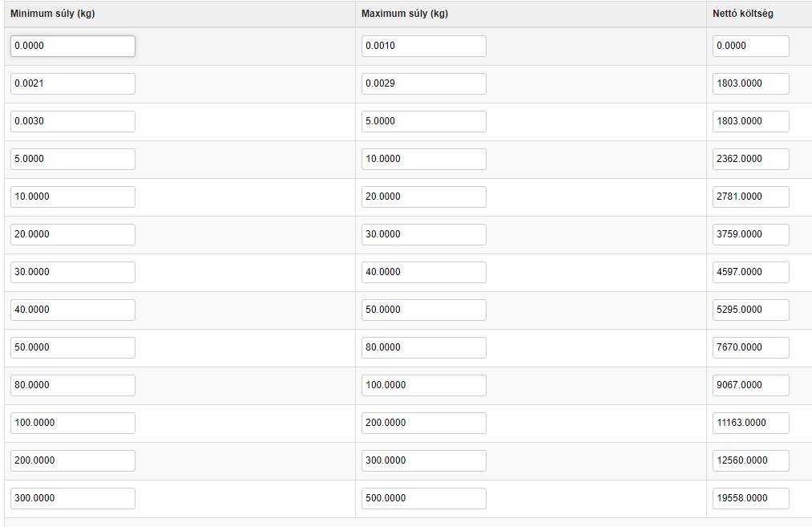
Task: Edit maximum weight field showing 20.0000
Action: pos(423,197)
